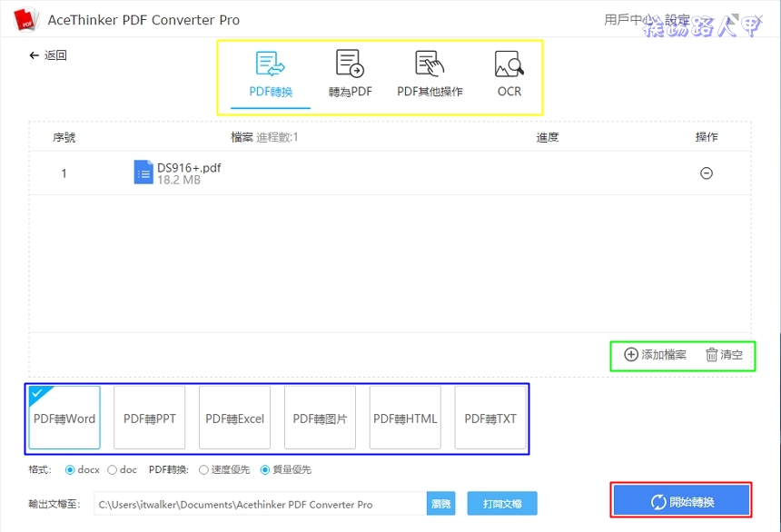Select the 質量優先 radio option

pyautogui.click(x=265, y=469)
